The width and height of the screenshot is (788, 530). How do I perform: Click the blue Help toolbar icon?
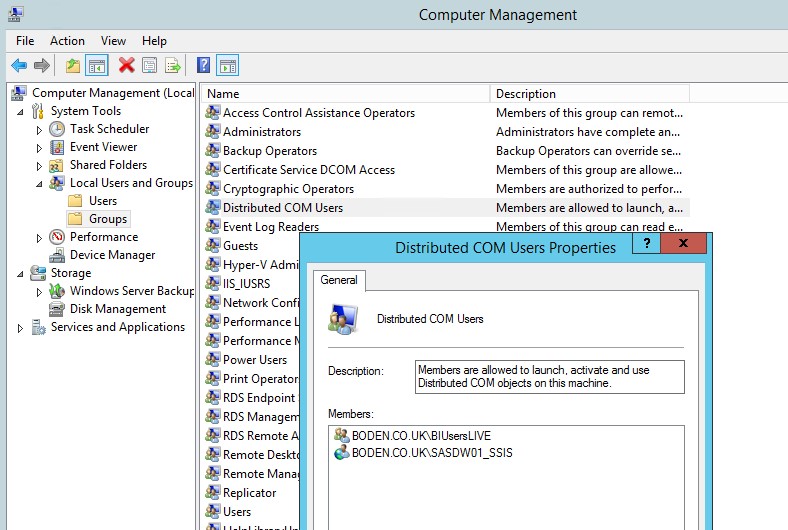pyautogui.click(x=204, y=65)
